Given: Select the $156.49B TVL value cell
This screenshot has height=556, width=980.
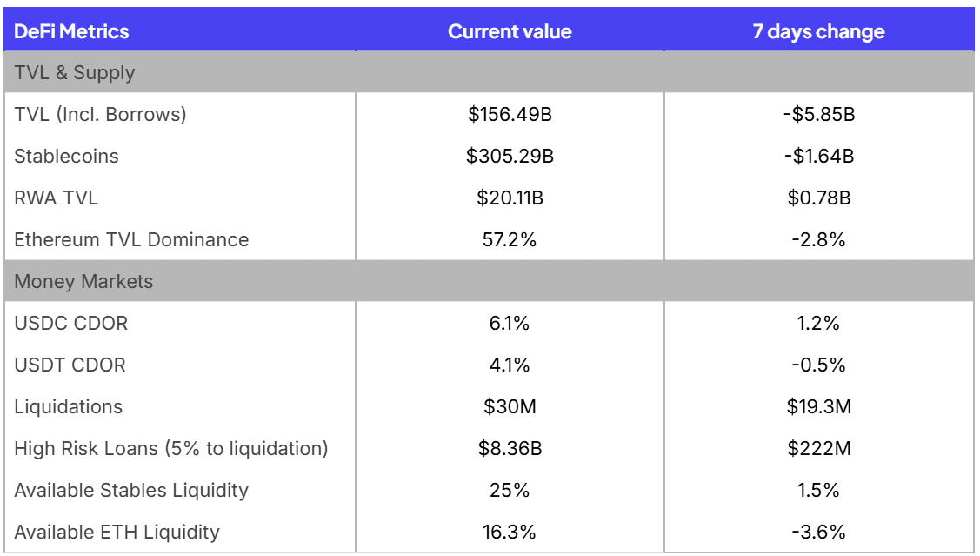Looking at the screenshot, I should (510, 114).
